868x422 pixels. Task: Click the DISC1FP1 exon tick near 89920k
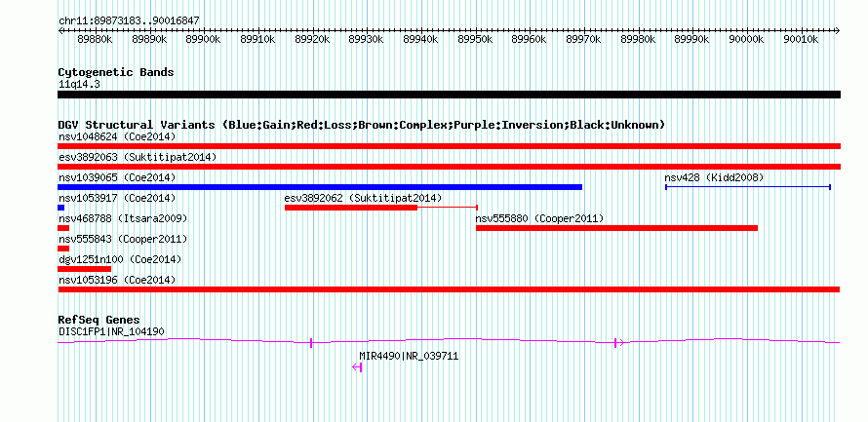[311, 343]
